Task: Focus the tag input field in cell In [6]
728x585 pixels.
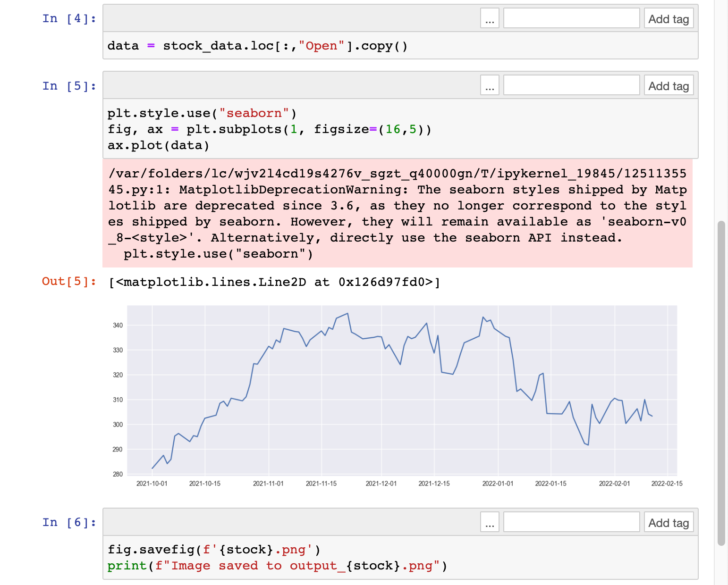Action: (571, 522)
